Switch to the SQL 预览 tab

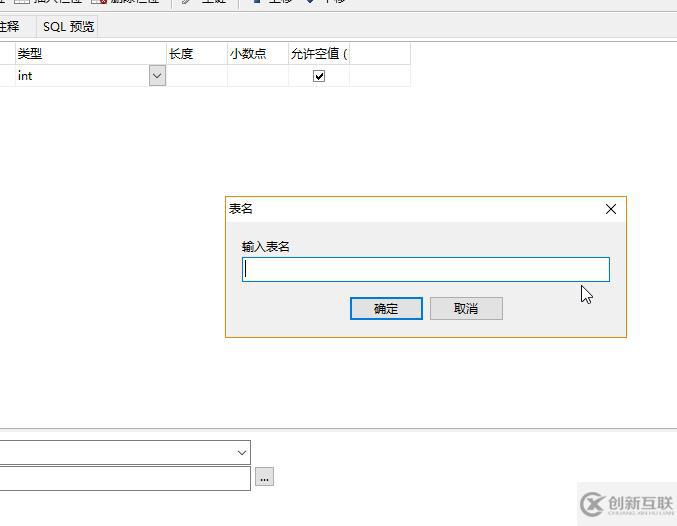point(68,27)
